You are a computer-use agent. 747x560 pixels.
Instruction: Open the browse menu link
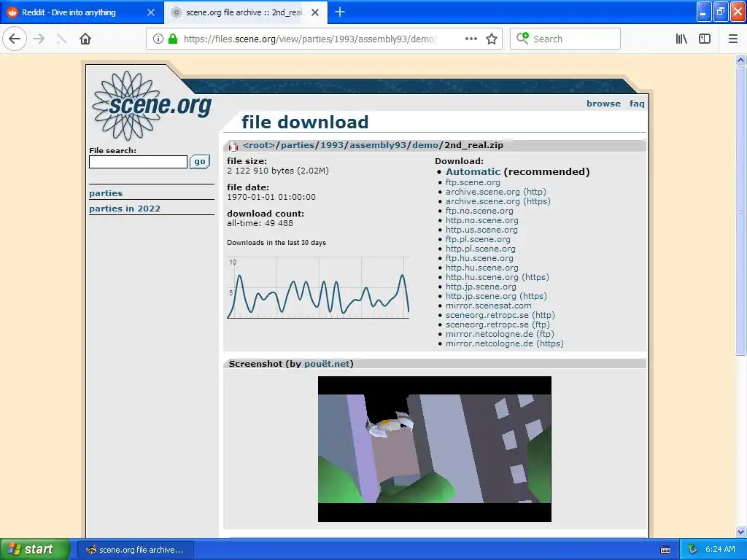pos(603,104)
